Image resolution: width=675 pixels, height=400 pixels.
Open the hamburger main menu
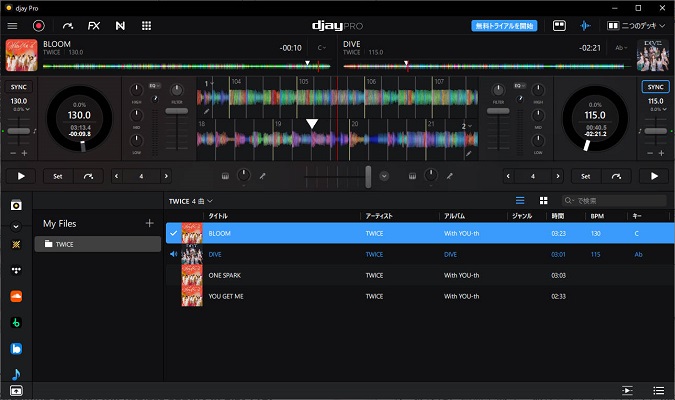point(12,26)
